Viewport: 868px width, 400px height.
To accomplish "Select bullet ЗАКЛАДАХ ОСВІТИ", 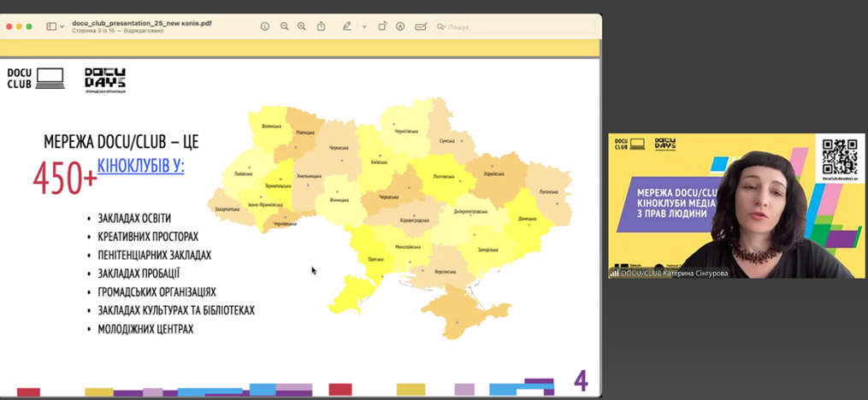I will click(134, 218).
